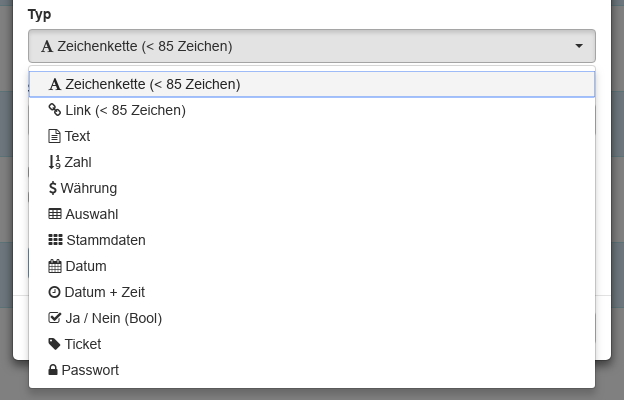Viewport: 624px width, 400px height.
Task: Click the clock icon for Datum + Zeit
Action: tap(55, 292)
